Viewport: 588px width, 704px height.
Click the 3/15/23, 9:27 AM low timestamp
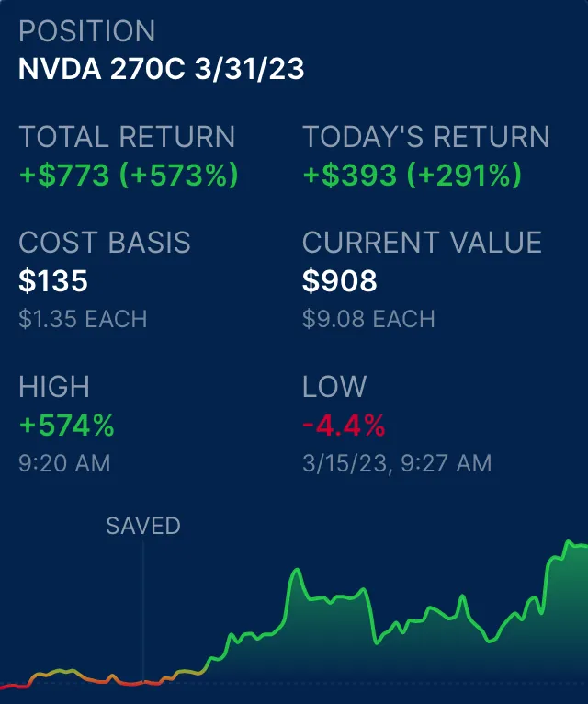[x=397, y=462]
